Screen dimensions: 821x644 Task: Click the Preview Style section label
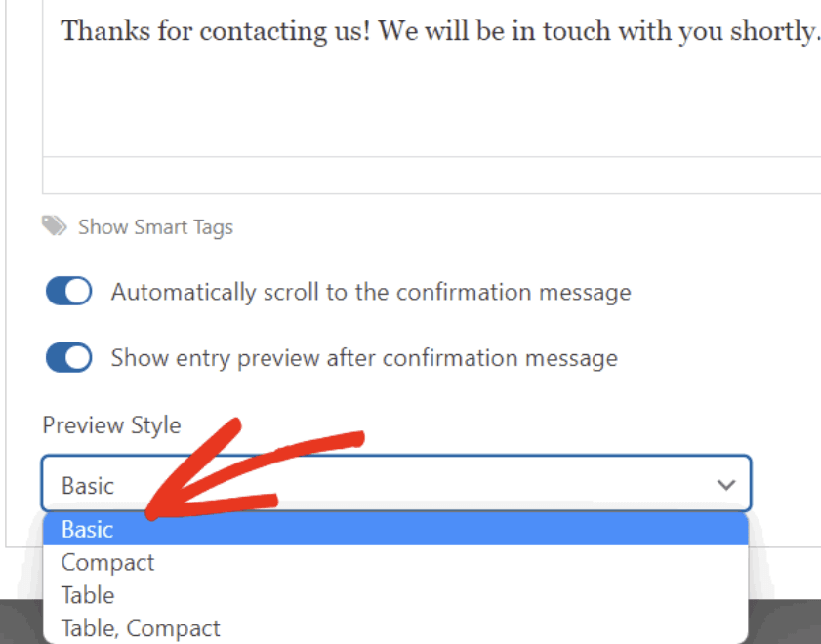(x=111, y=424)
